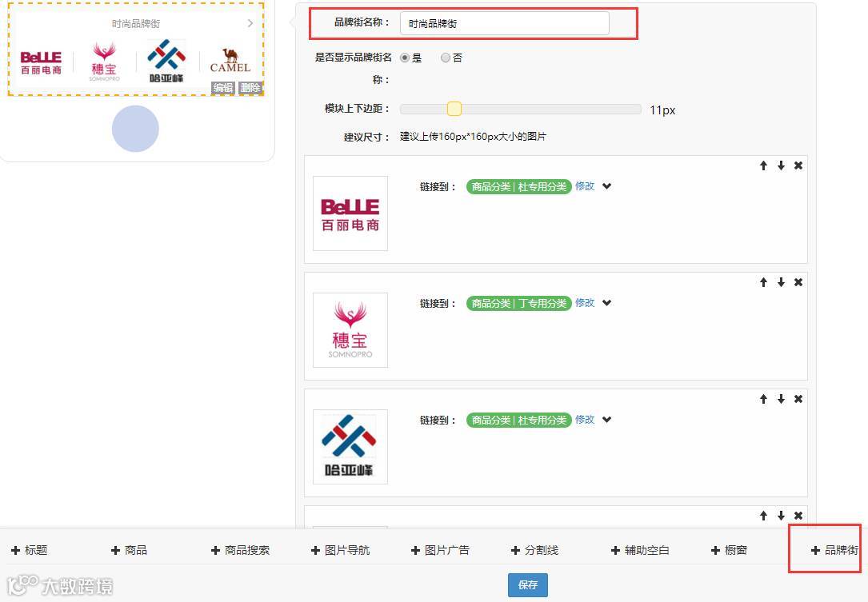Click CAMEL logo in phone preview
Image resolution: width=868 pixels, height=602 pixels.
[x=230, y=61]
